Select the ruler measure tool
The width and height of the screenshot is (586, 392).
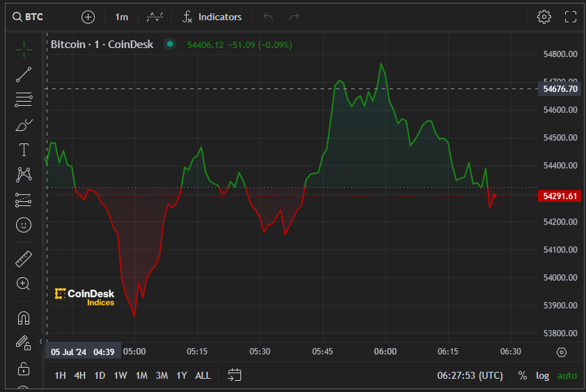24,259
